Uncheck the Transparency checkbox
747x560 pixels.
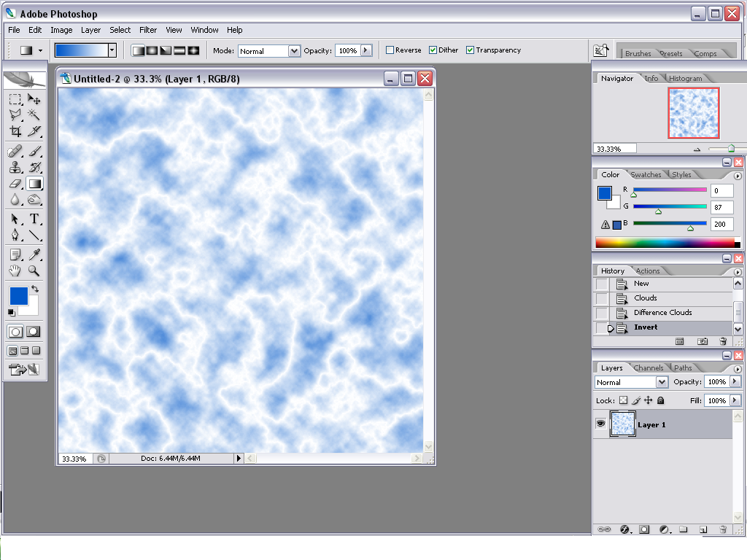click(471, 50)
